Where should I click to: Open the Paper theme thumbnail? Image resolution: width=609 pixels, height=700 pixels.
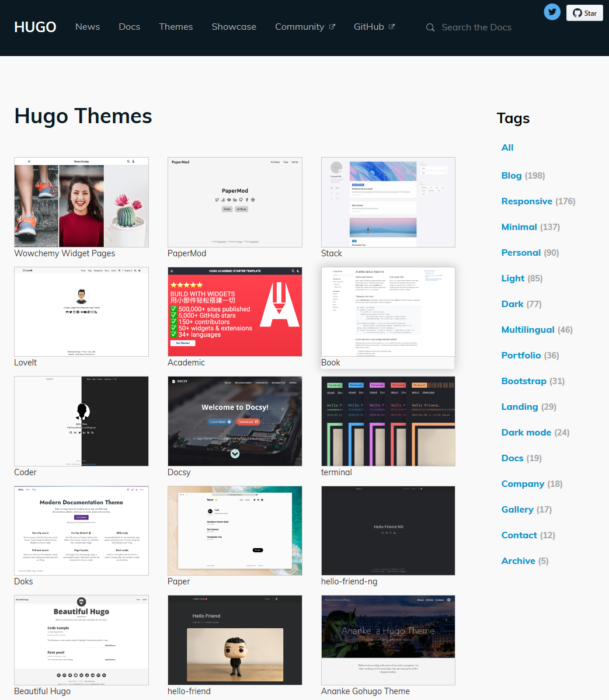pos(235,530)
